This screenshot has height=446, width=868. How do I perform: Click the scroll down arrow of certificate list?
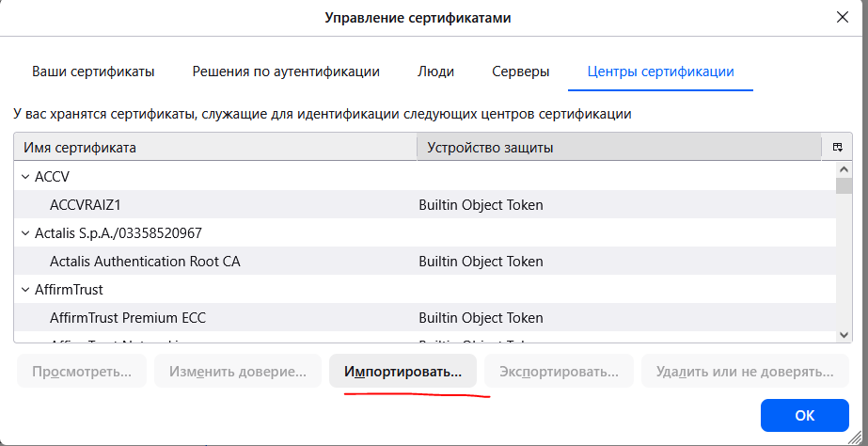point(844,334)
